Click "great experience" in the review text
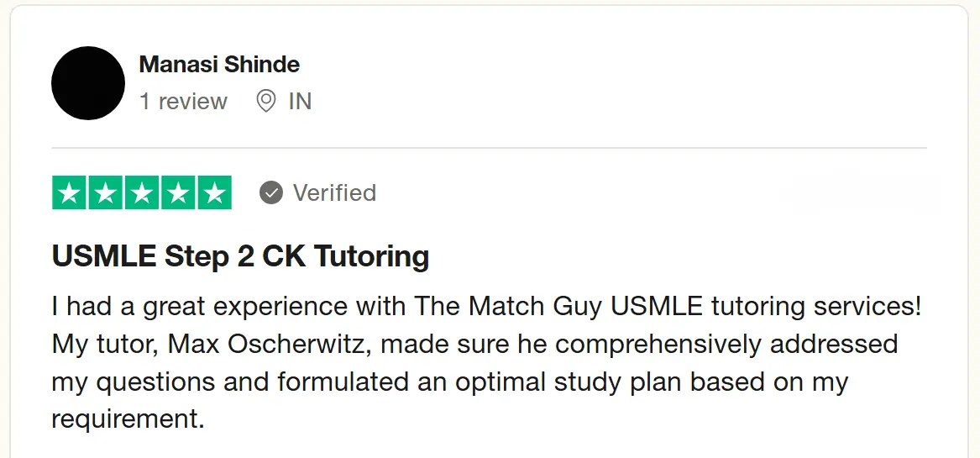Screen dimensions: 980x458 click(x=241, y=307)
